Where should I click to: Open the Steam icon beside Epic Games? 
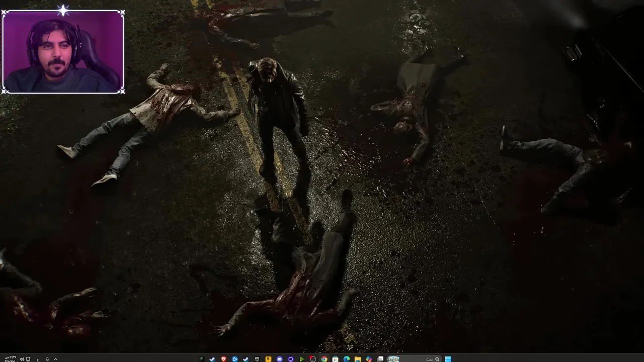click(246, 359)
